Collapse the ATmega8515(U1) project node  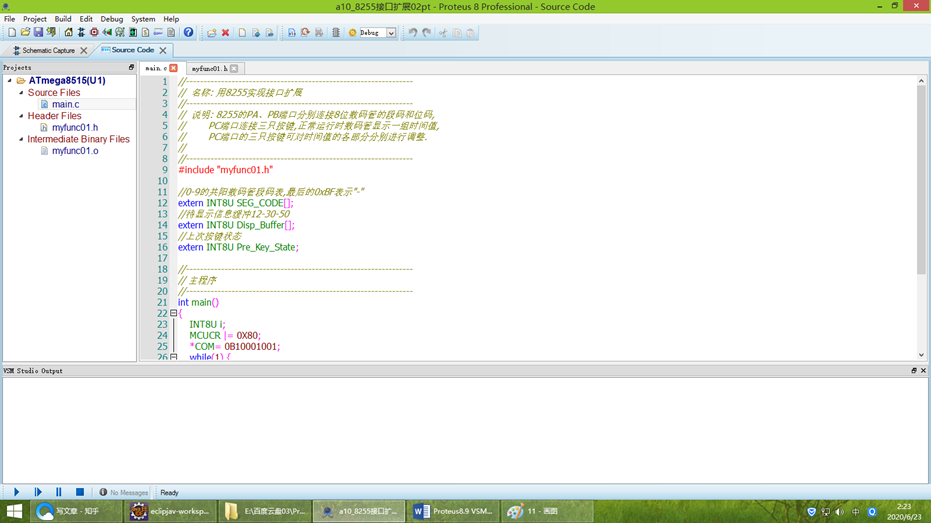pyautogui.click(x=10, y=81)
